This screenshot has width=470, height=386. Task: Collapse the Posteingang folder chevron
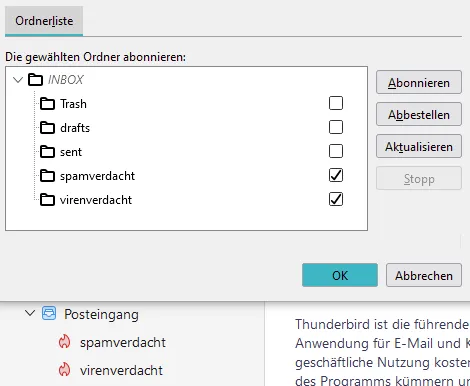[30, 313]
